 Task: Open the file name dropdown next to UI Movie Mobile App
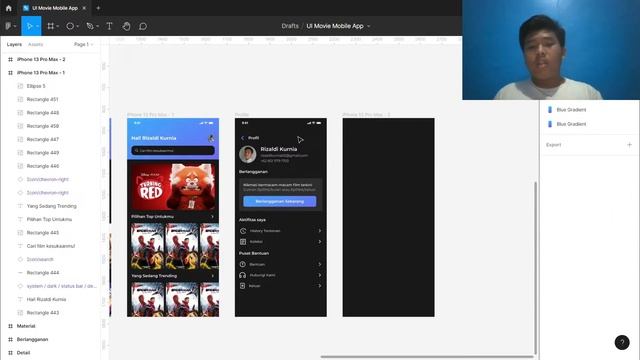point(369,26)
